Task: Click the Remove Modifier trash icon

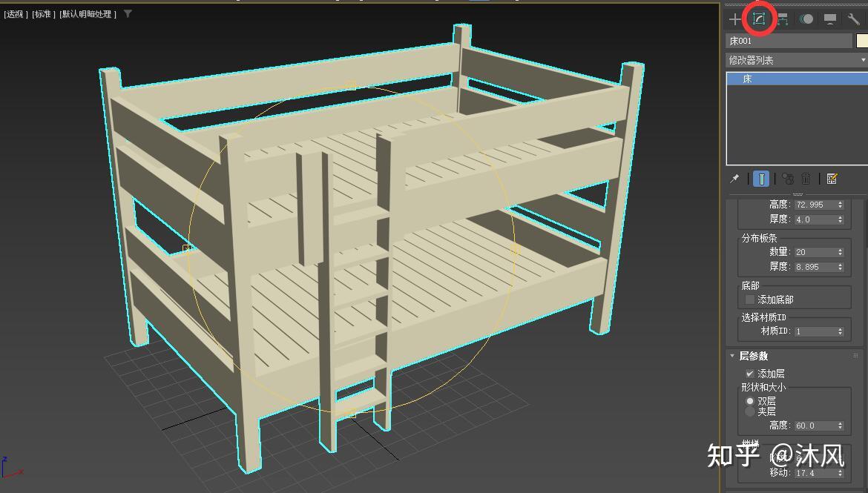Action: point(806,179)
